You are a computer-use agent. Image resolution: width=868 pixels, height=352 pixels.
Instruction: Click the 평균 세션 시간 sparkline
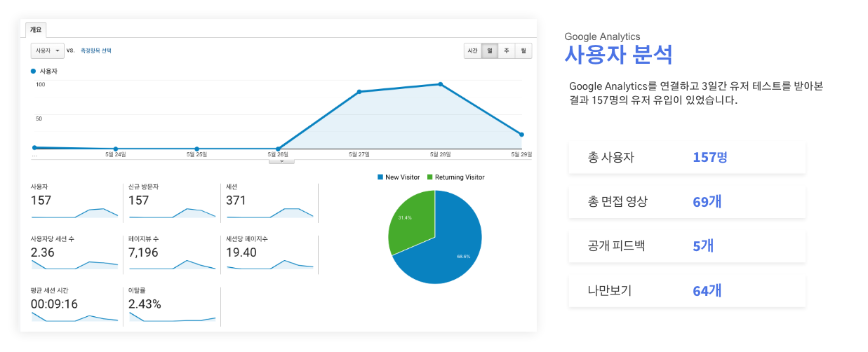(74, 317)
